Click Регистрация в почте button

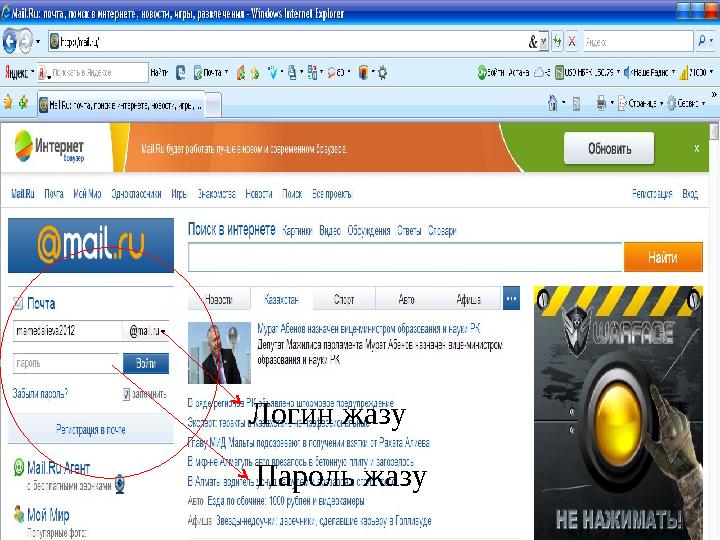[91, 429]
